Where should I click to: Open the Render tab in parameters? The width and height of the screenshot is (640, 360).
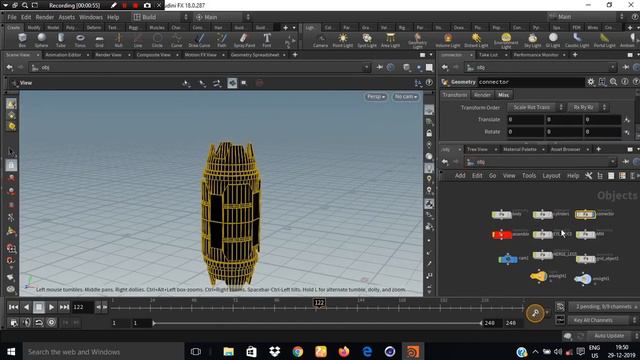click(482, 95)
